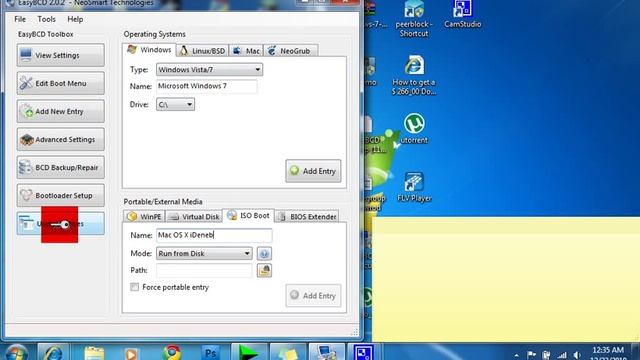Select the WinPE media tab

pos(144,216)
